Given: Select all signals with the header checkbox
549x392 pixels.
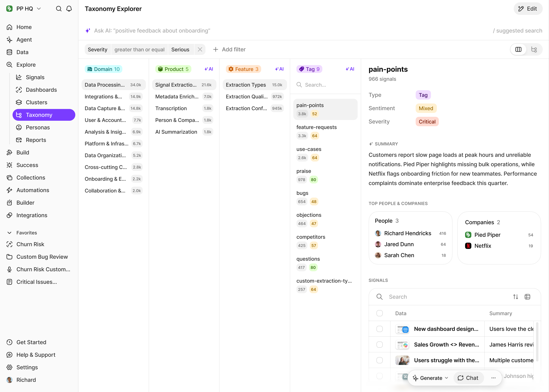Looking at the screenshot, I should click(x=379, y=313).
